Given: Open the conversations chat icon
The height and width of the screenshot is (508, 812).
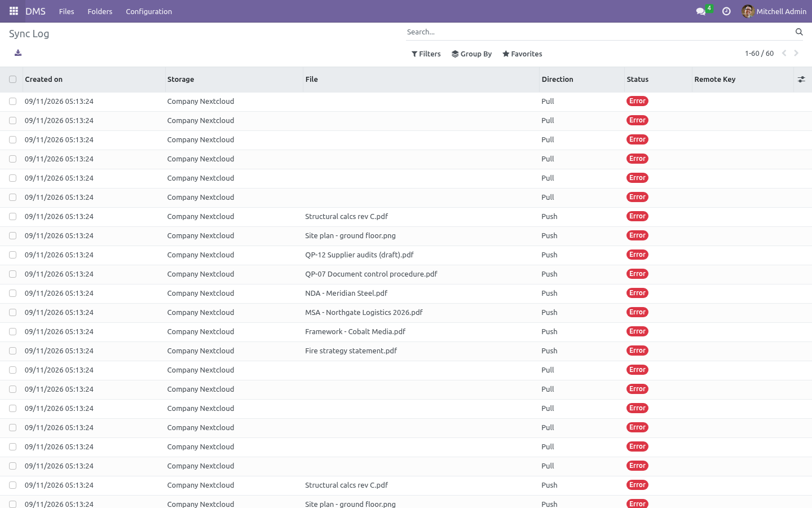Looking at the screenshot, I should coord(701,11).
